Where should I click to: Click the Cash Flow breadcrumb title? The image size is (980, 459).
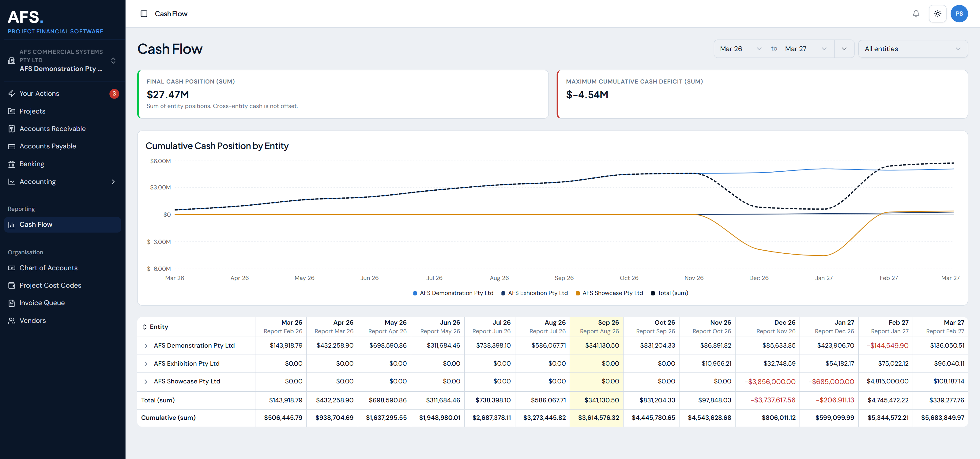click(171, 14)
